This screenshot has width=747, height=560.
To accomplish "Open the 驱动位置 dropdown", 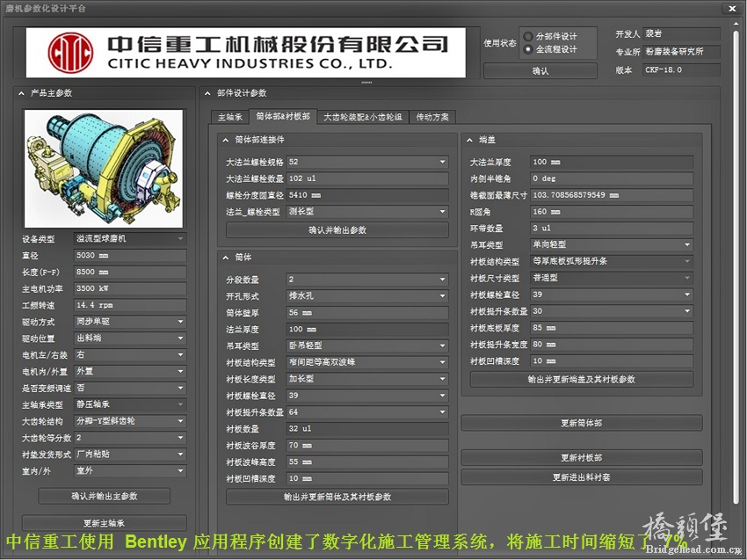I will pos(130,338).
